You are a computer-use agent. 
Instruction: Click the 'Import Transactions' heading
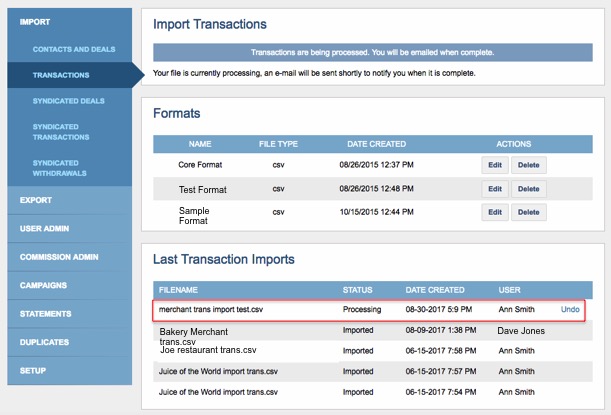pyautogui.click(x=210, y=24)
